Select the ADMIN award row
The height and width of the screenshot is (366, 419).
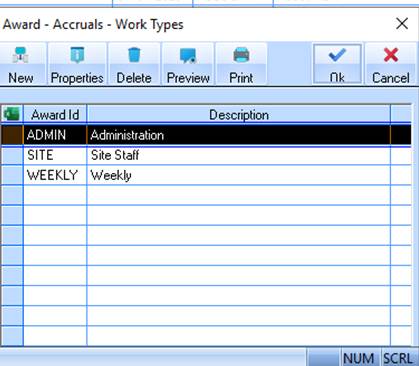(x=206, y=135)
